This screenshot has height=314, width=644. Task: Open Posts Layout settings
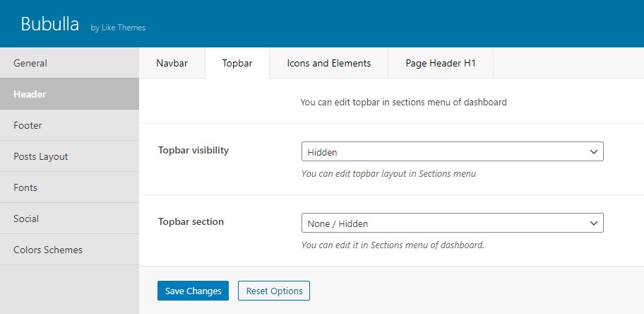coord(69,156)
